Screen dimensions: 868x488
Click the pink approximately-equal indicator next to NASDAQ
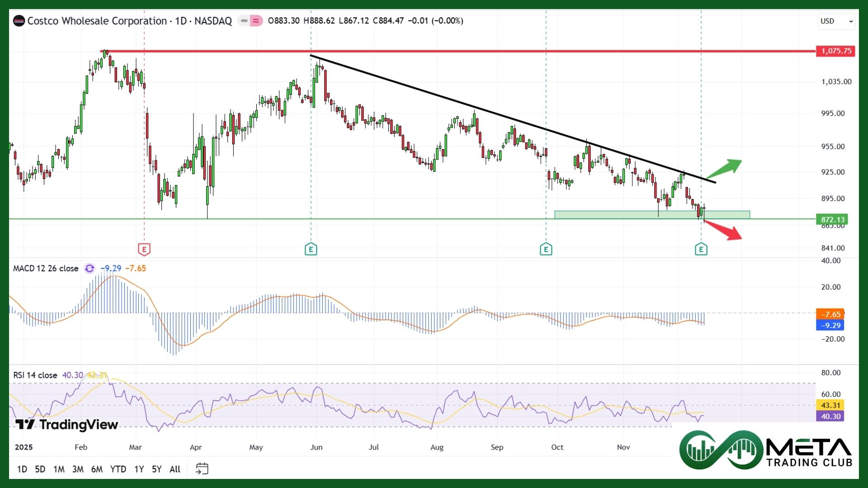[256, 21]
